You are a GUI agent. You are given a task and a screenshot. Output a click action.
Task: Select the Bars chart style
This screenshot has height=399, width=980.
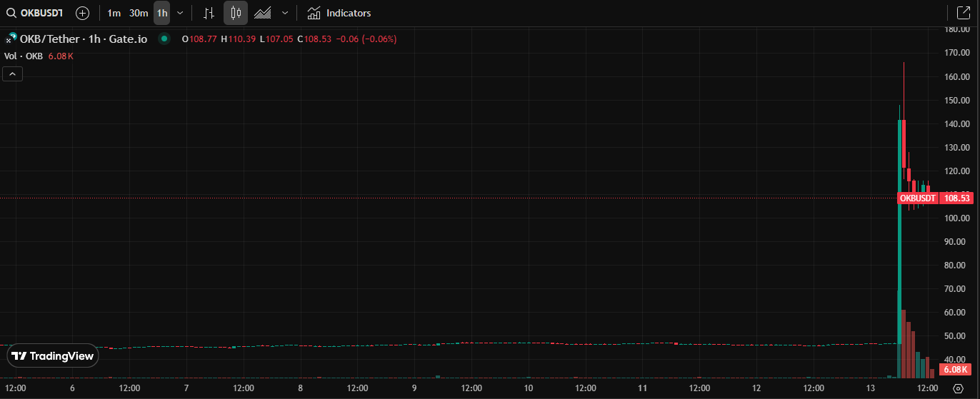click(209, 13)
